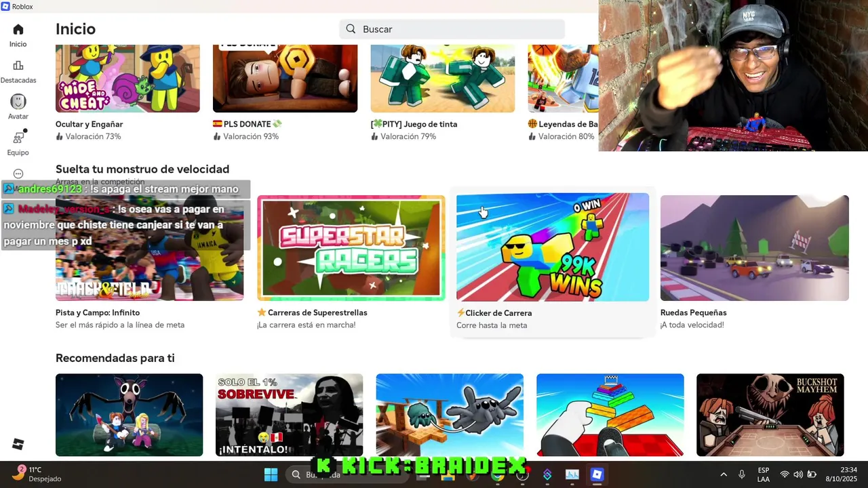
Task: Open the Destacadas charts icon in the sidebar
Action: pyautogui.click(x=18, y=66)
